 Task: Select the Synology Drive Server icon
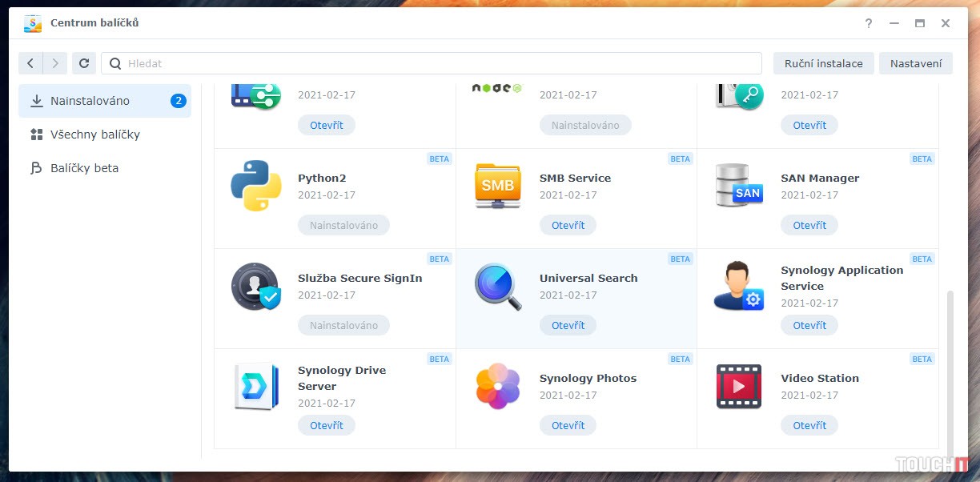click(255, 386)
